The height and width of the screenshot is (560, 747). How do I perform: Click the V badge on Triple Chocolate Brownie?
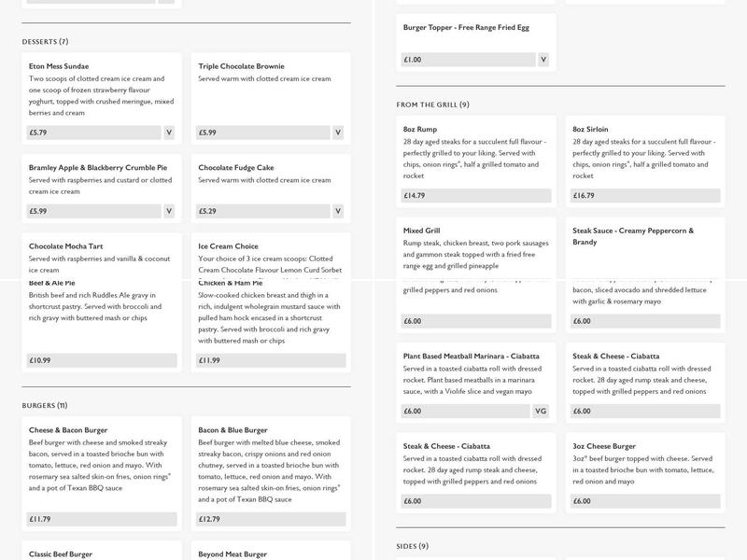[338, 133]
